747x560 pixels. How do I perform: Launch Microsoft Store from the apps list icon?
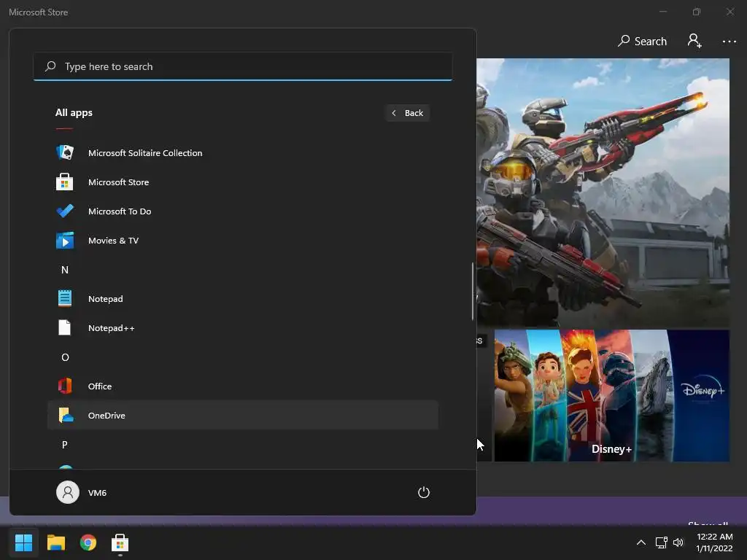click(x=65, y=182)
